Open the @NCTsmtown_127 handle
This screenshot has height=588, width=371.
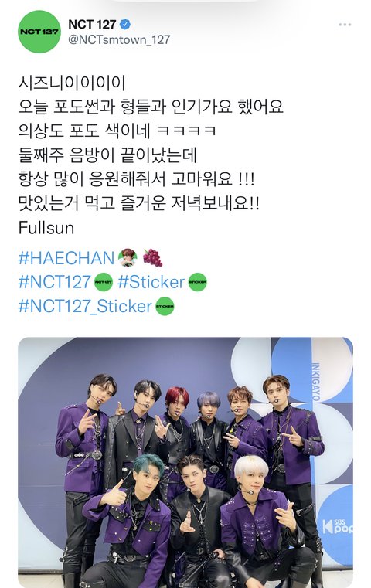coord(119,39)
